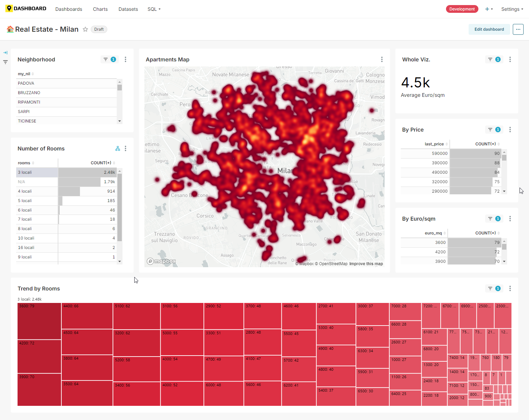
Task: Click By Price table scrollbar thumb
Action: 504,158
